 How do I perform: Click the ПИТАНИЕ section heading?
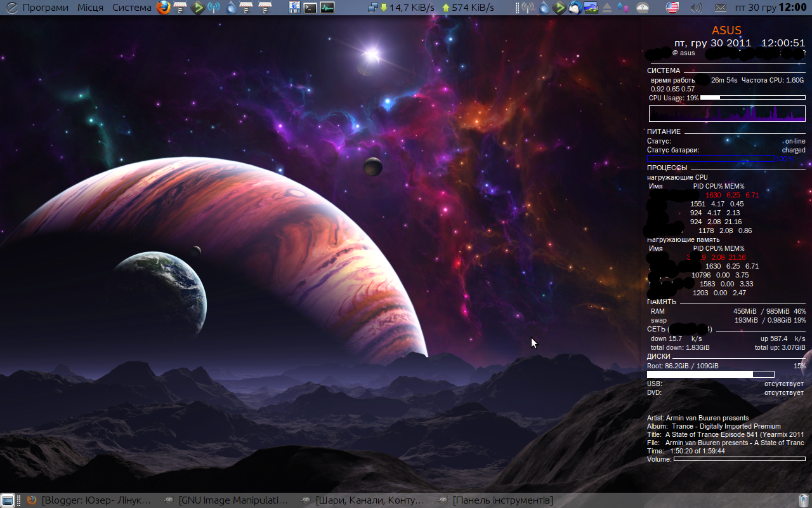664,131
